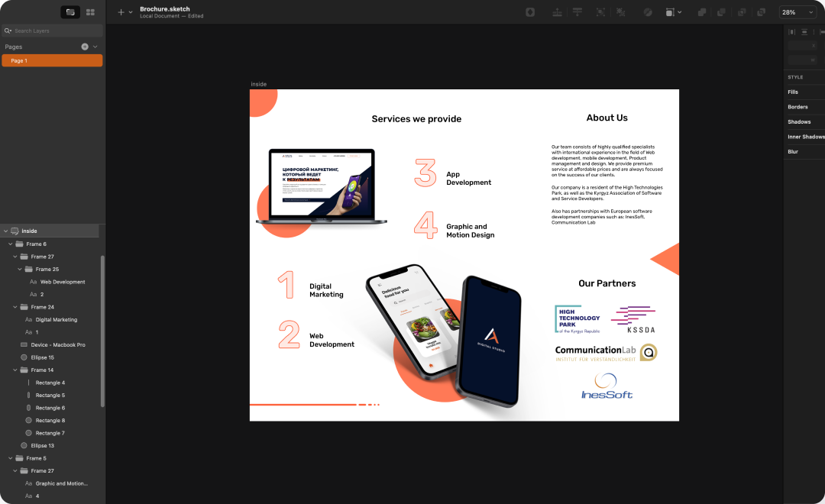Select Device - Macbook Pro layer

(x=57, y=345)
